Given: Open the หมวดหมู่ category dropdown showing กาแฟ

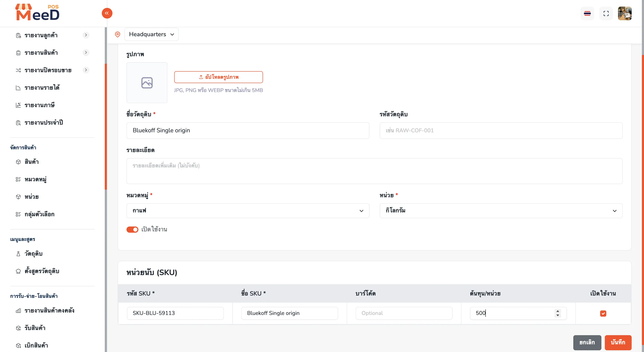Looking at the screenshot, I should coord(248,211).
